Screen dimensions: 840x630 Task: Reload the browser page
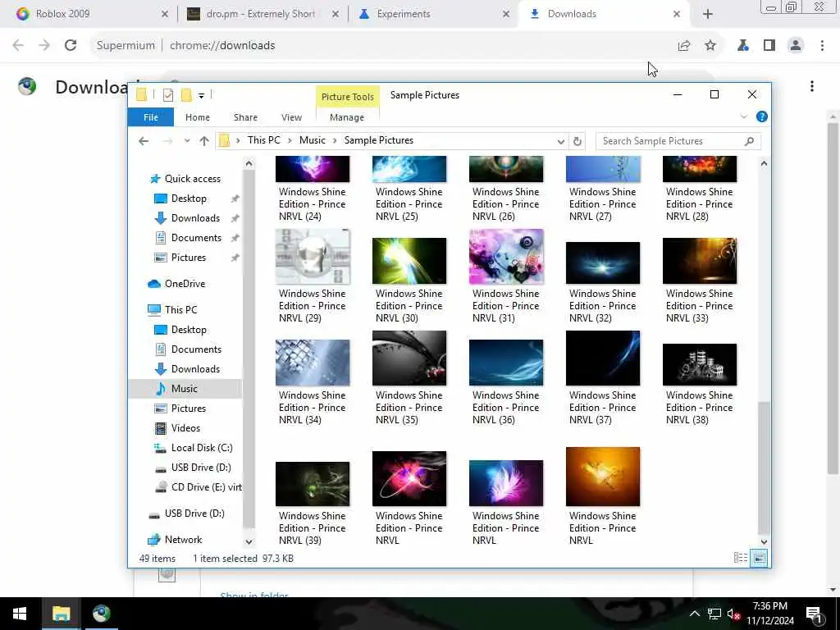click(x=71, y=46)
